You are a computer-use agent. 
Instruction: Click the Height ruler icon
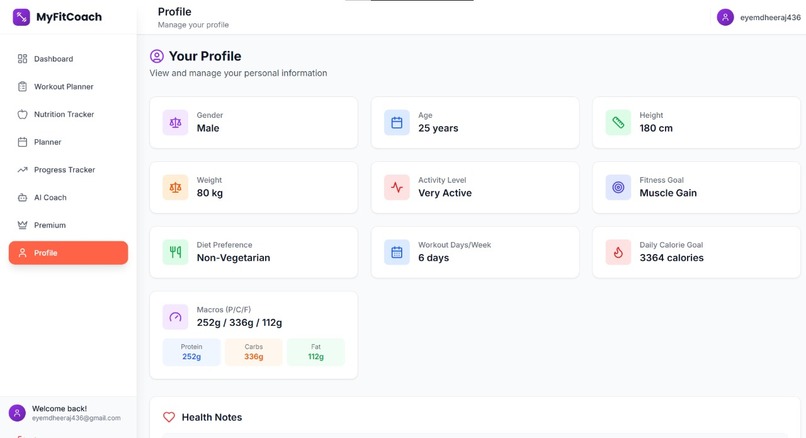(x=618, y=122)
